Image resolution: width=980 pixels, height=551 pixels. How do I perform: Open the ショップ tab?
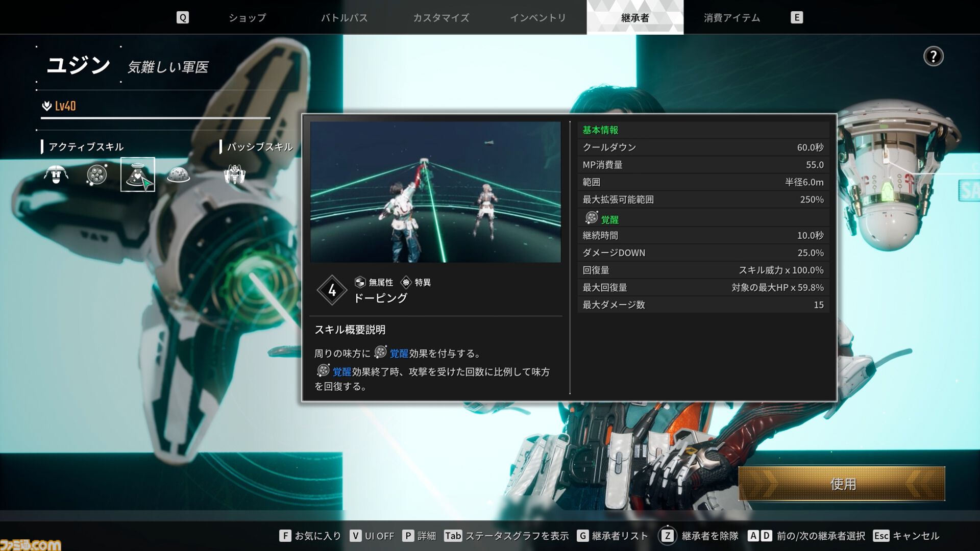(247, 17)
